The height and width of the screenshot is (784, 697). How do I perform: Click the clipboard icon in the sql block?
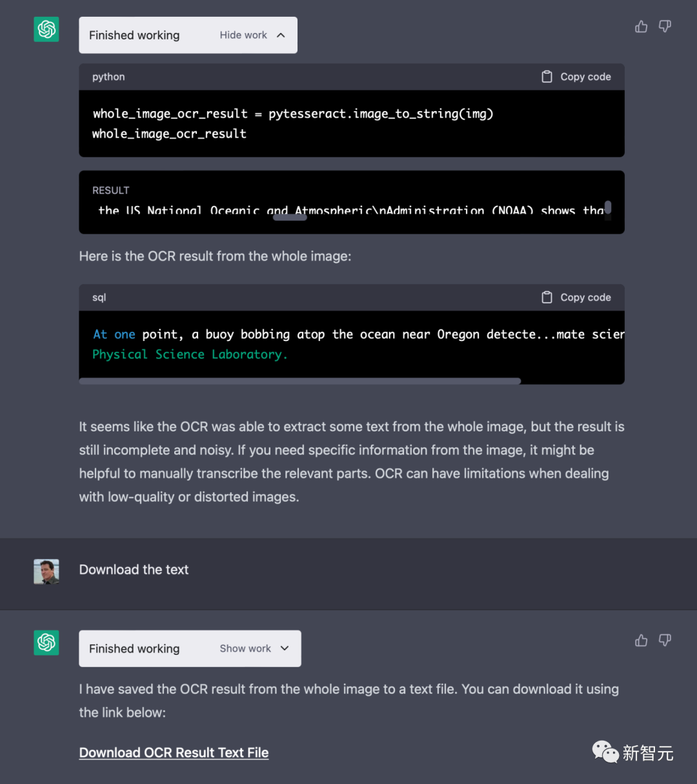[x=547, y=298]
